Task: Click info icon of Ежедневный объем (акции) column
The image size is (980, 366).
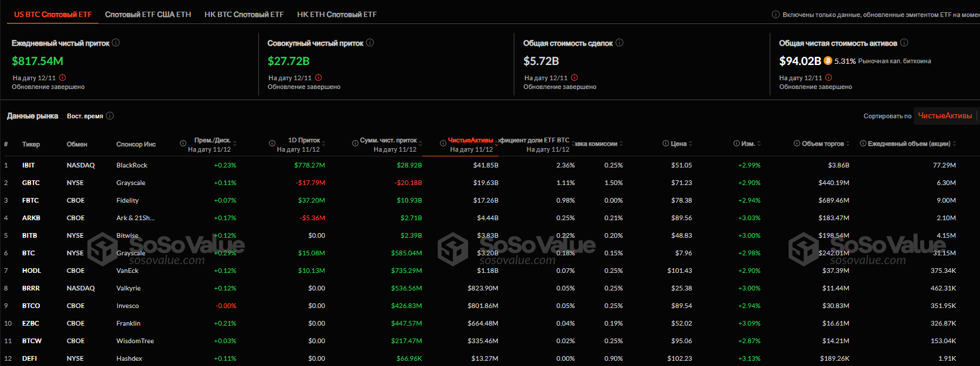Action: 863,143
